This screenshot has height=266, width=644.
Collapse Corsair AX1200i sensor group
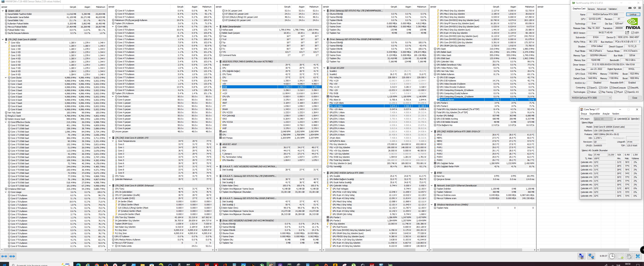[324, 68]
